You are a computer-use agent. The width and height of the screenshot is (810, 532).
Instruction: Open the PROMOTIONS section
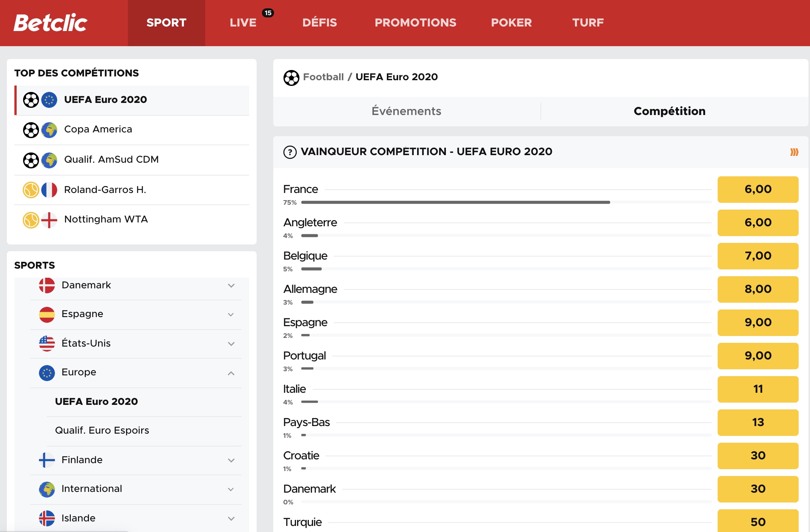(415, 23)
